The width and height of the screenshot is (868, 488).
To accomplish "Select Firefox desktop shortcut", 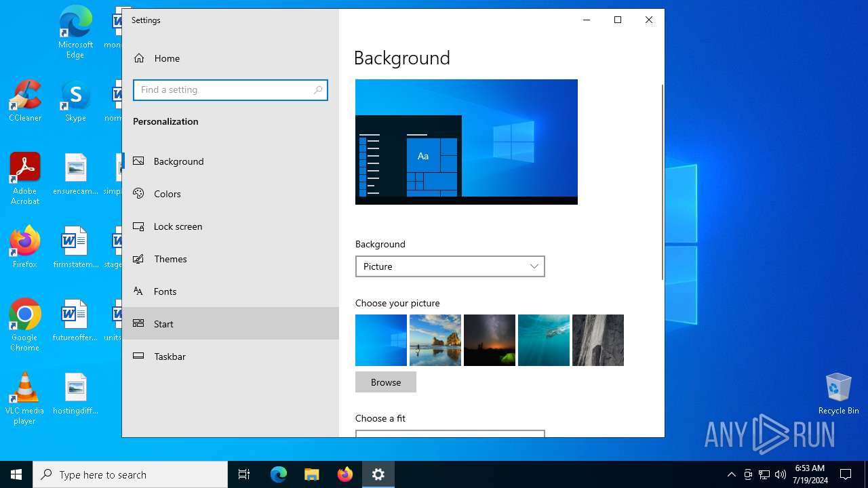I will [x=25, y=247].
